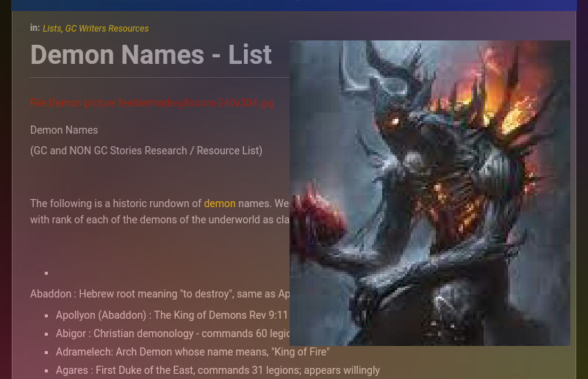Click the 'Agares : First Duke' entry
Image resolution: width=588 pixels, height=379 pixels.
(218, 370)
